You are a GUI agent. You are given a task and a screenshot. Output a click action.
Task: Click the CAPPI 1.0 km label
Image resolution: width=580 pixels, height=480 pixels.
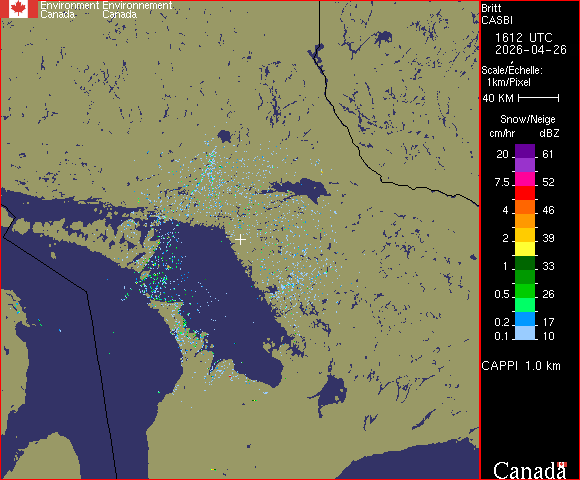(x=521, y=366)
